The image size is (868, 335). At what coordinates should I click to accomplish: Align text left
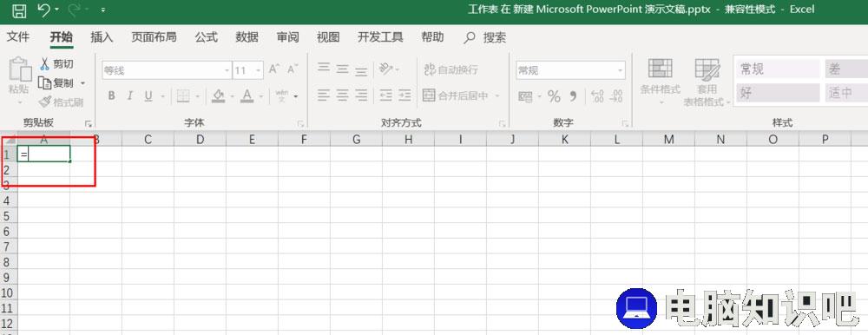324,95
